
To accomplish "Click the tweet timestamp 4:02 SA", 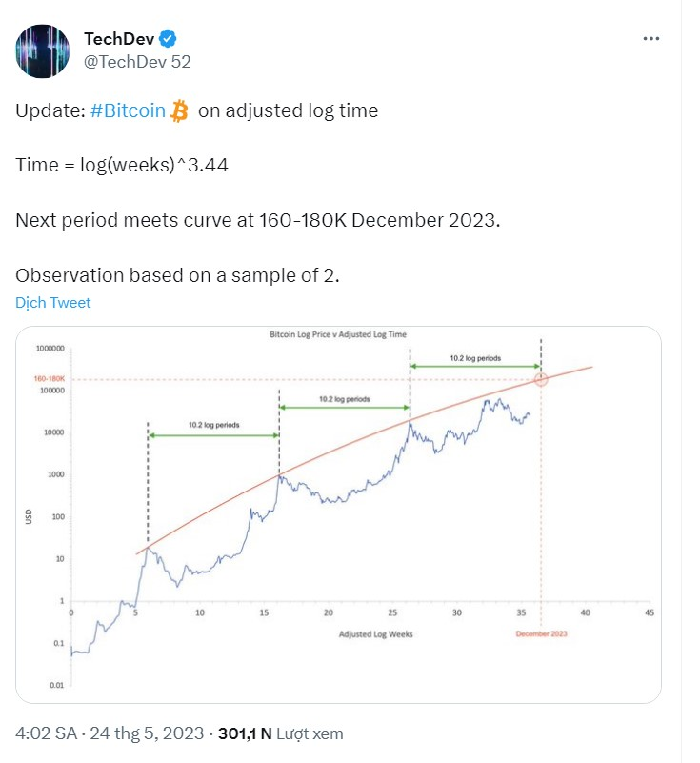I will [x=48, y=733].
